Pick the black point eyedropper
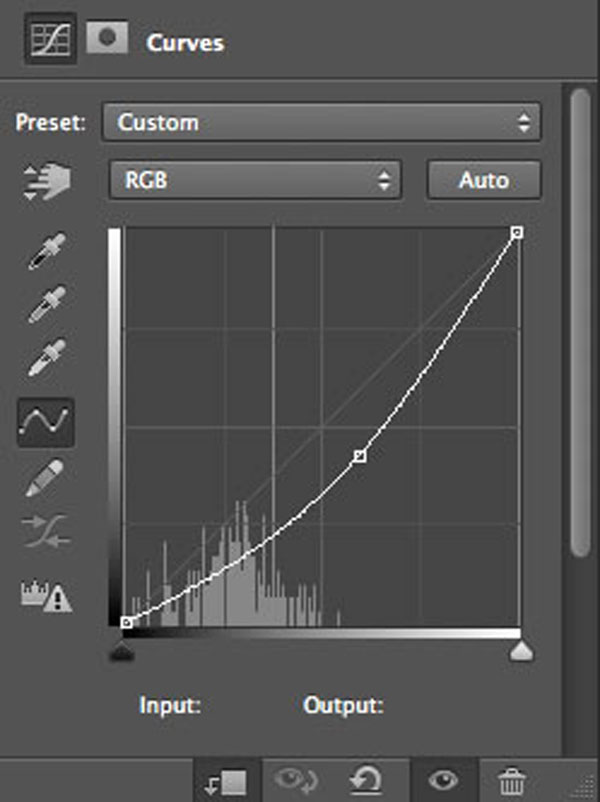600x802 pixels. [47, 251]
